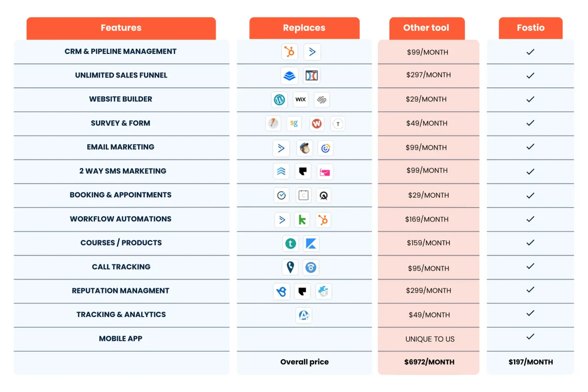Screen dimensions: 588x392
Task: Select the Features column header
Action: tap(121, 28)
